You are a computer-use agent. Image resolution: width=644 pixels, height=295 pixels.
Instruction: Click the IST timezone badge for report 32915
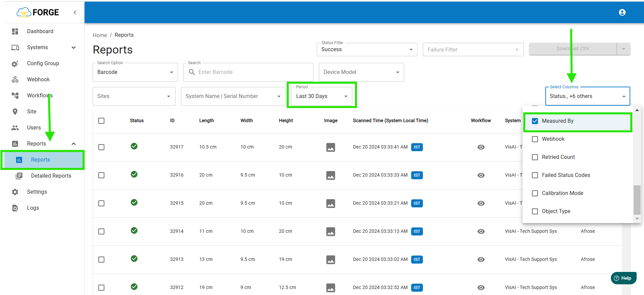[417, 203]
